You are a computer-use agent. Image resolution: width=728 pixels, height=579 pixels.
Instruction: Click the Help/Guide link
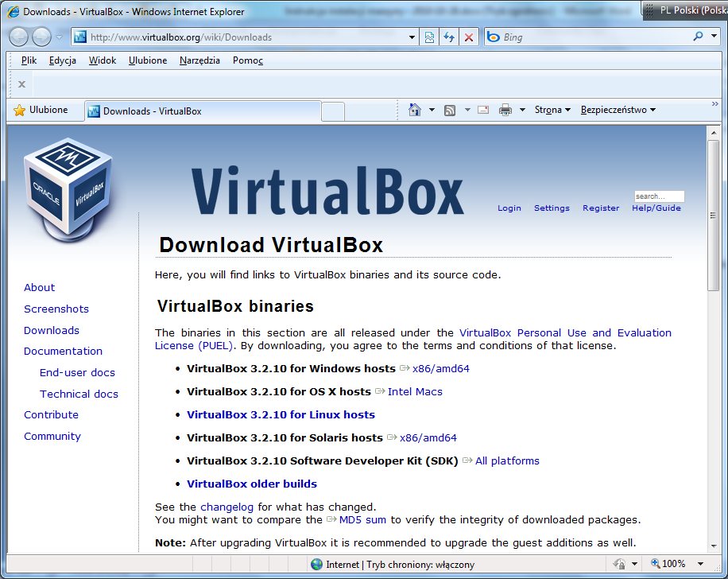point(656,208)
